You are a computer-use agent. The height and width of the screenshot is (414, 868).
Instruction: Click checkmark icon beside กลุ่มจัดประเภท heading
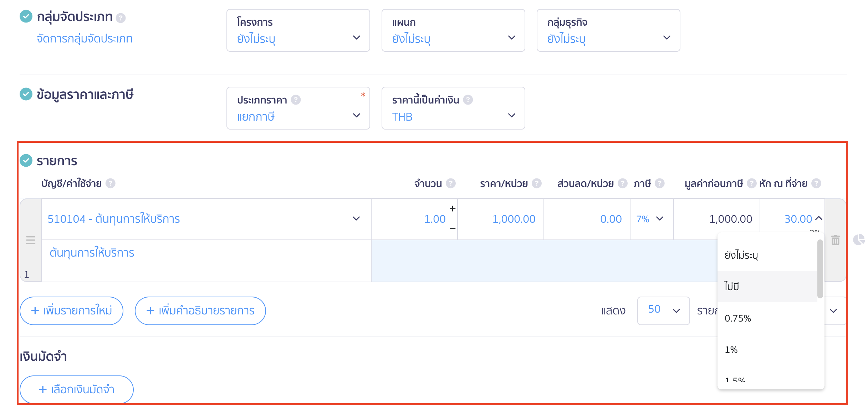coord(26,16)
